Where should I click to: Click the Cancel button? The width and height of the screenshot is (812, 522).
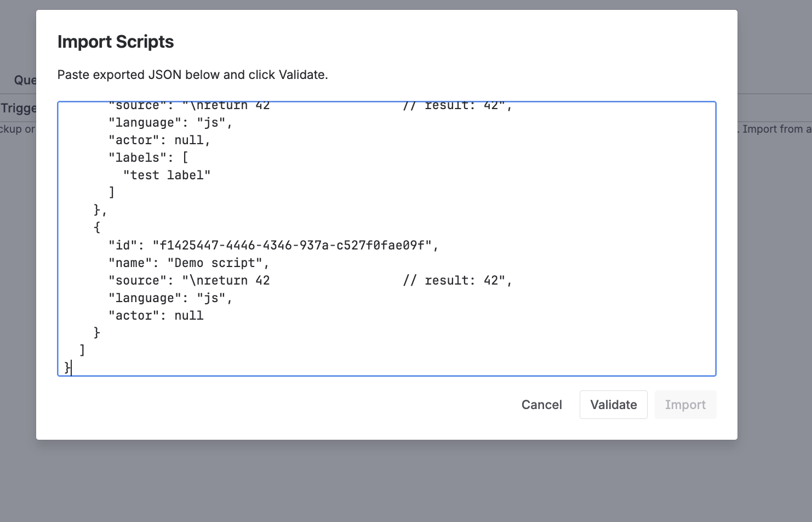tap(541, 405)
